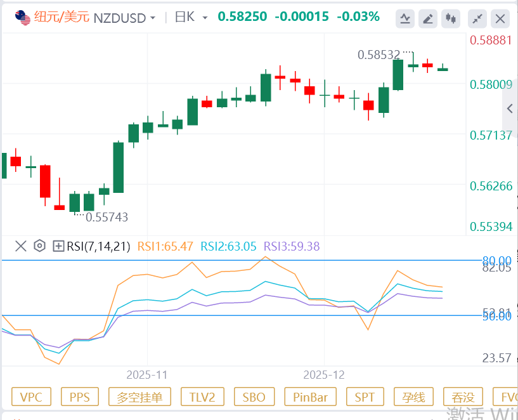Remove the RSI indicator panel
The height and width of the screenshot is (420, 518).
tap(20, 246)
